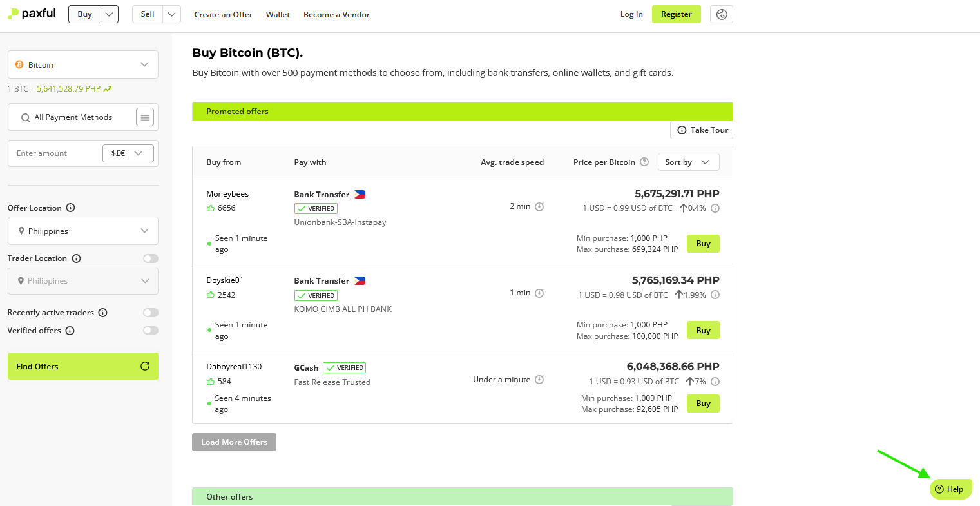The image size is (980, 506).
Task: Click the Moneybees thumbs-up feedback icon
Action: tap(211, 208)
